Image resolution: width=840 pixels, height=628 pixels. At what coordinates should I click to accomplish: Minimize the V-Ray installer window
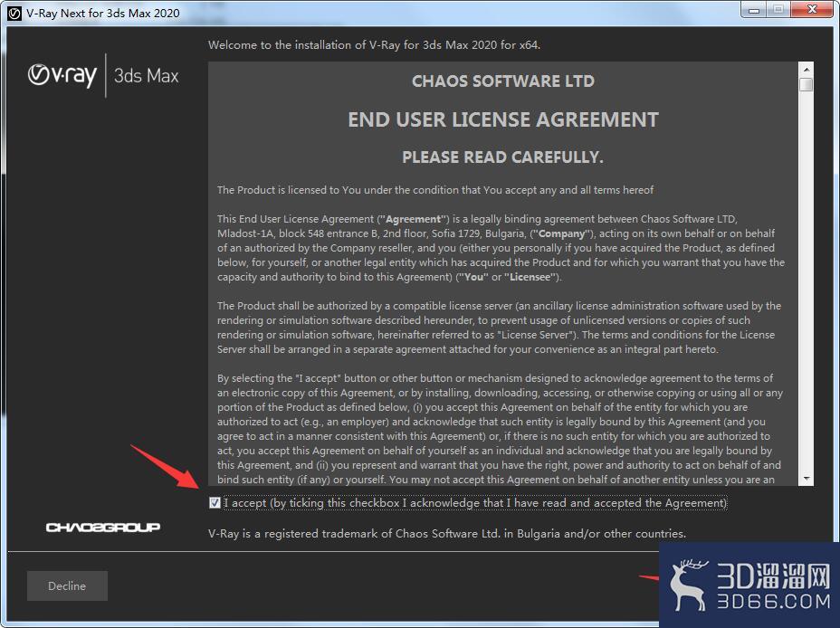coord(754,10)
